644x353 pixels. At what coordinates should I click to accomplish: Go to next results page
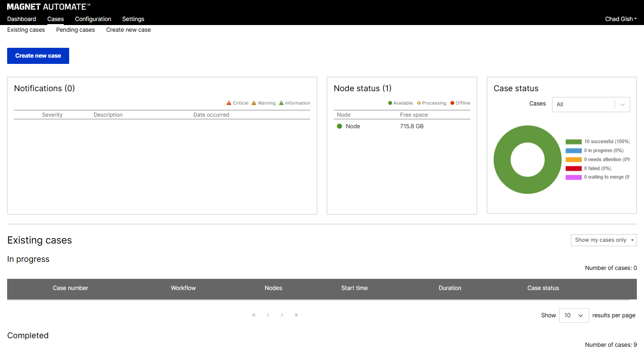pyautogui.click(x=282, y=315)
